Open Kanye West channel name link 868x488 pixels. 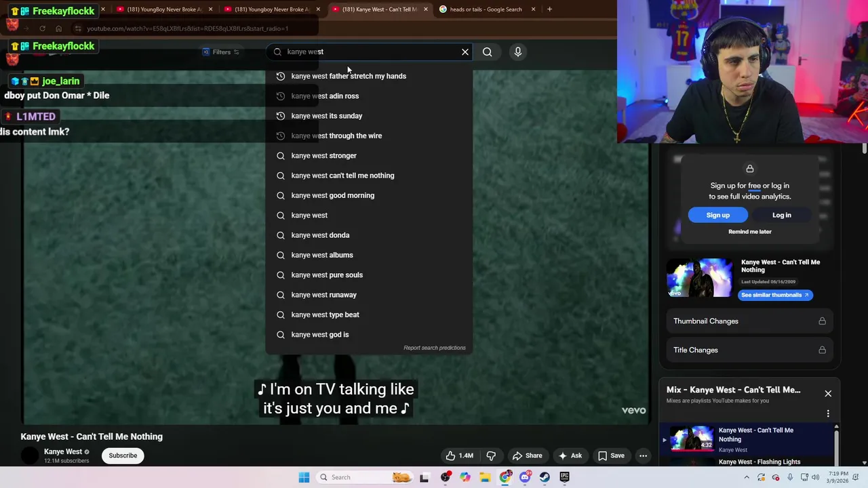[x=63, y=451]
